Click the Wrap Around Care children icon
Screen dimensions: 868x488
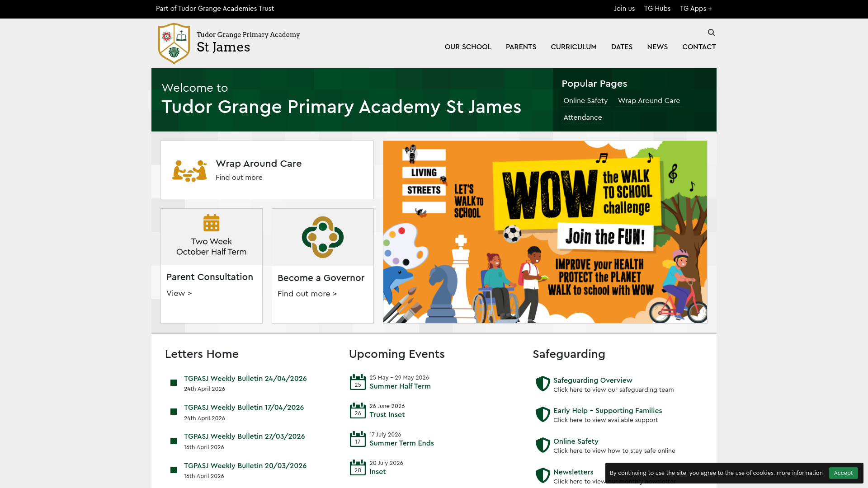click(189, 171)
